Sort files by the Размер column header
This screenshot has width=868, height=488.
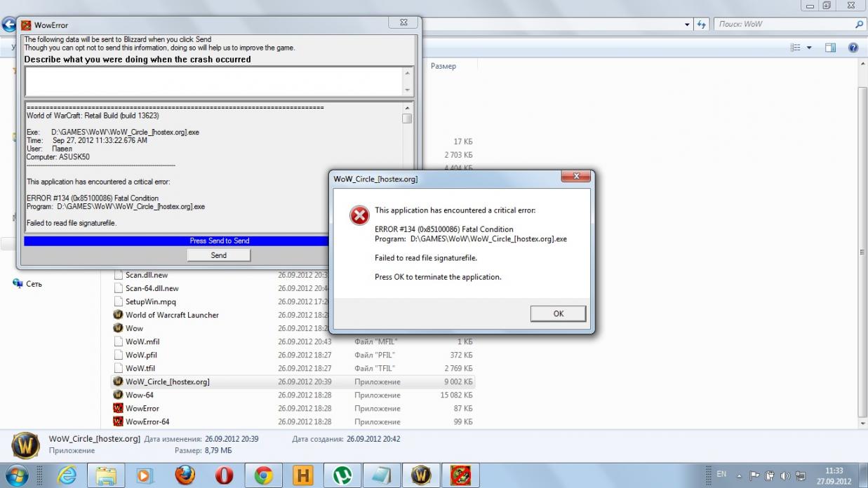pyautogui.click(x=443, y=66)
